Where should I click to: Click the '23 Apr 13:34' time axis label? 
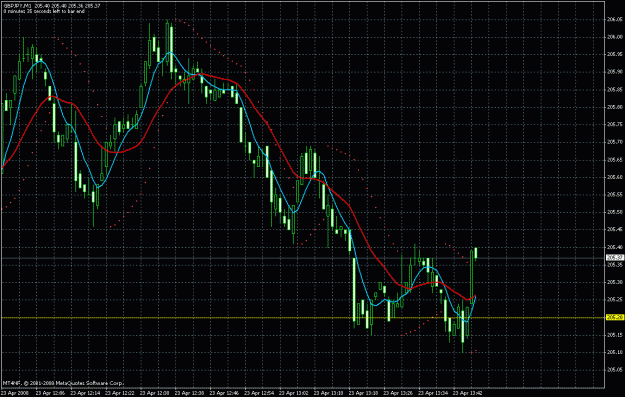[x=432, y=393]
